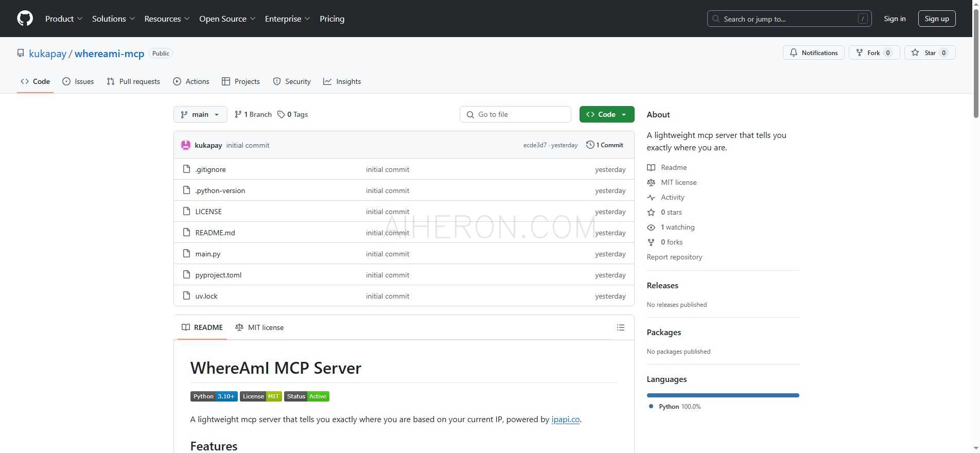Click the commit history clock icon
The image size is (980, 453).
pos(590,145)
